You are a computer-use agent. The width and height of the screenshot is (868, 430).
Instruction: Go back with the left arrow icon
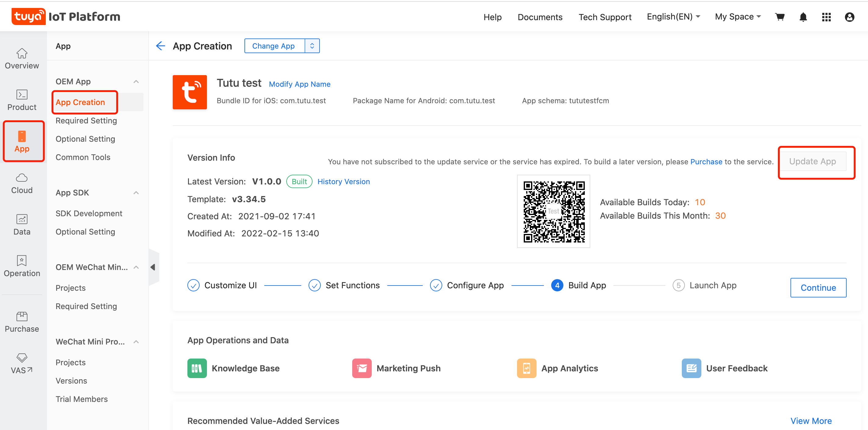click(161, 46)
